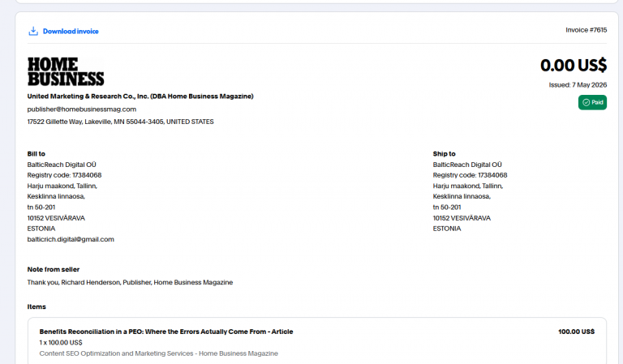Click Content SEO Optimization item description

(158, 353)
